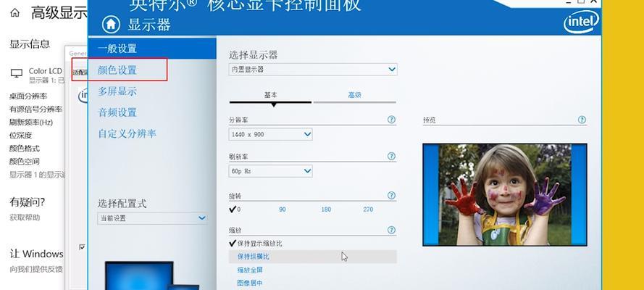The height and width of the screenshot is (290, 644).
Task: Select rotation 270
Action: [368, 210]
